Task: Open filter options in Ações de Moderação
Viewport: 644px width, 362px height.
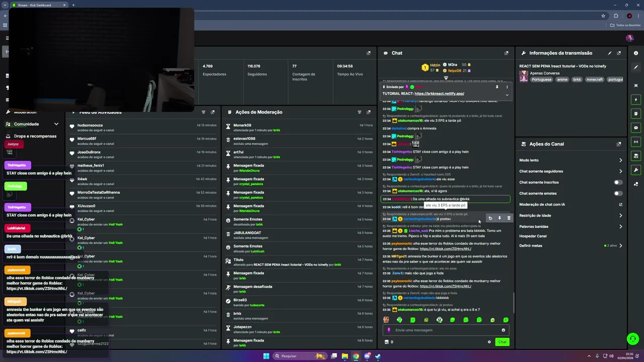Action: [359, 112]
